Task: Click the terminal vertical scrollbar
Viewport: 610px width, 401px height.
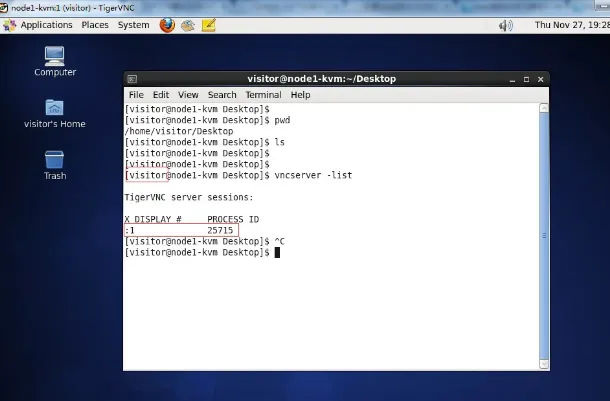Action: coord(545,236)
